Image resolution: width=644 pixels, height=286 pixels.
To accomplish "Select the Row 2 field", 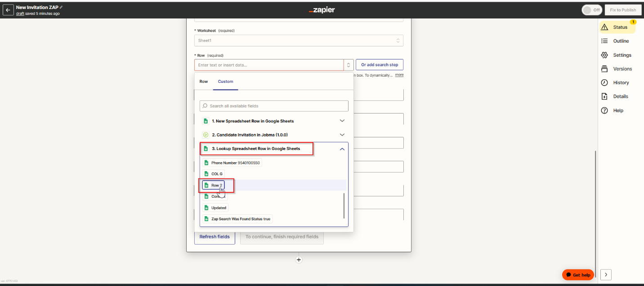I will point(213,185).
